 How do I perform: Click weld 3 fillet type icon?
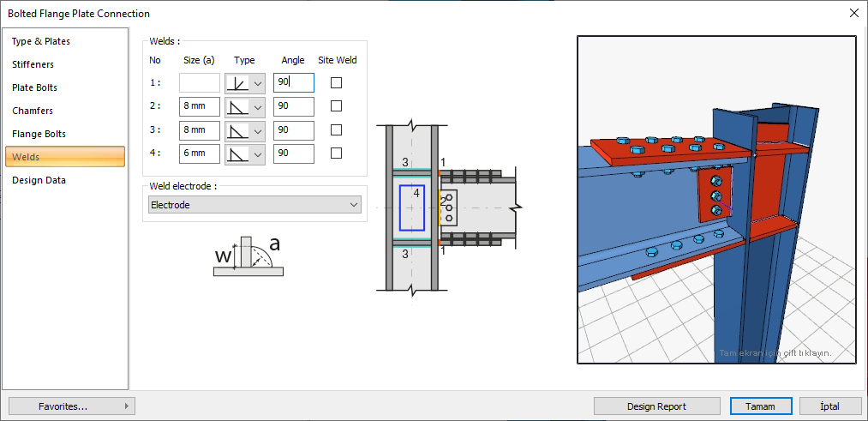[x=236, y=130]
